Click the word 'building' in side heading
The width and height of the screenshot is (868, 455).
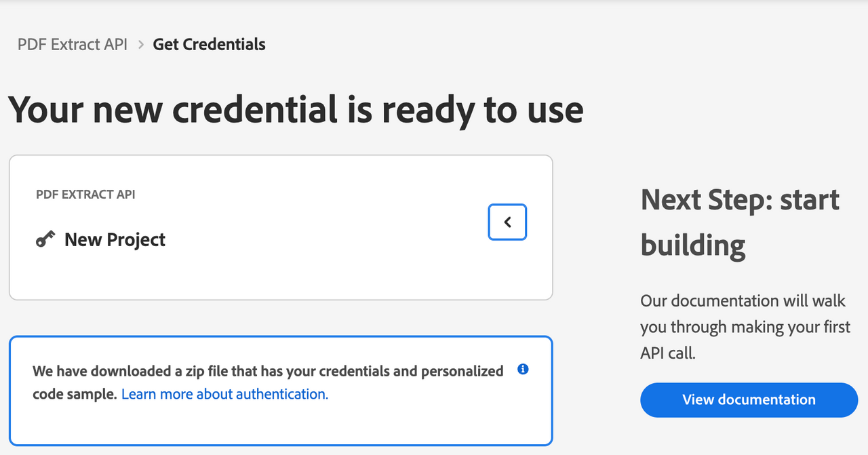click(693, 245)
